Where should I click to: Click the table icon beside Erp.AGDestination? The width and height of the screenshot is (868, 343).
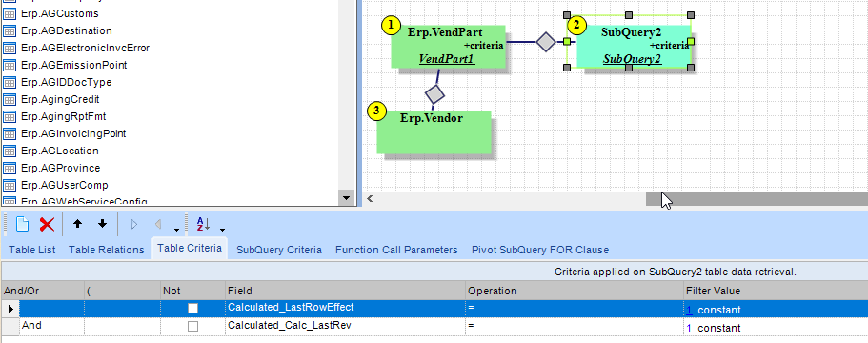10,30
